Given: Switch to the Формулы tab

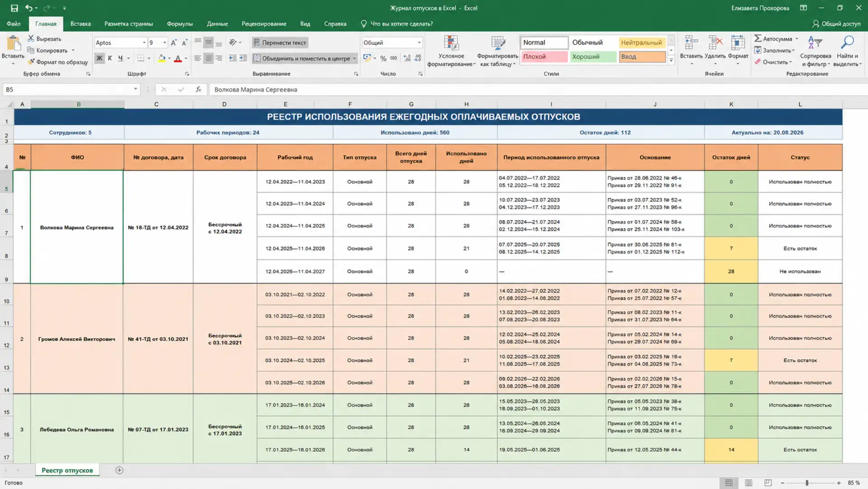Looking at the screenshot, I should click(179, 24).
